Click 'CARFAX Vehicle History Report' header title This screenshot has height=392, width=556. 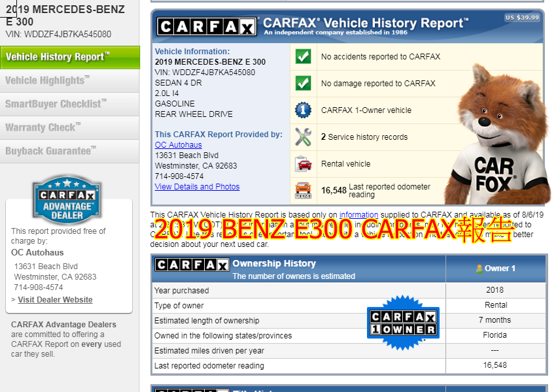[x=366, y=23]
